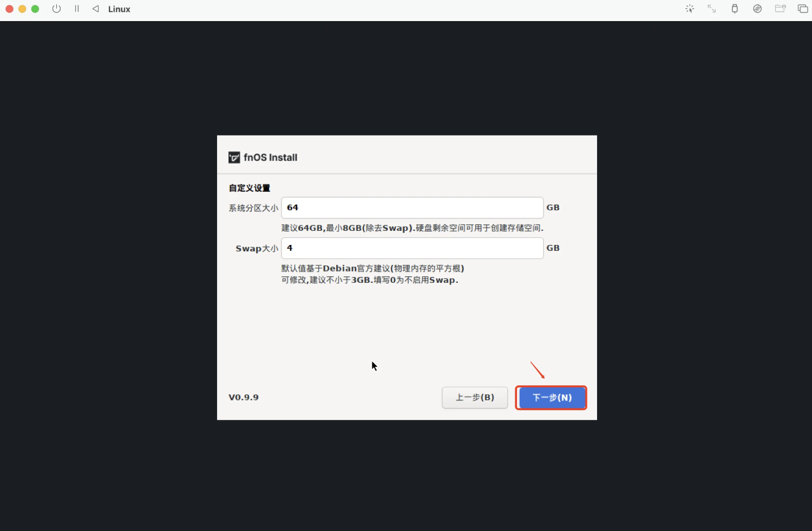The width and height of the screenshot is (812, 531).
Task: Click the 自定义设置 heading
Action: (250, 188)
